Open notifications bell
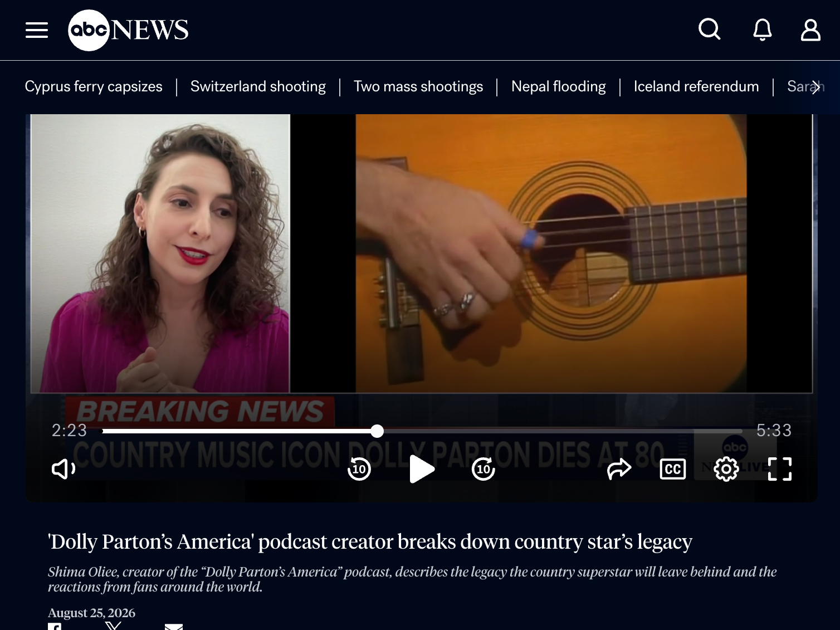This screenshot has width=840, height=630. (x=763, y=30)
